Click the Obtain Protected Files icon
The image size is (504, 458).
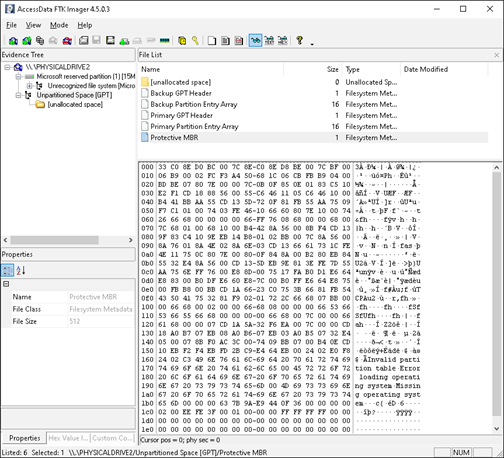coord(182,41)
